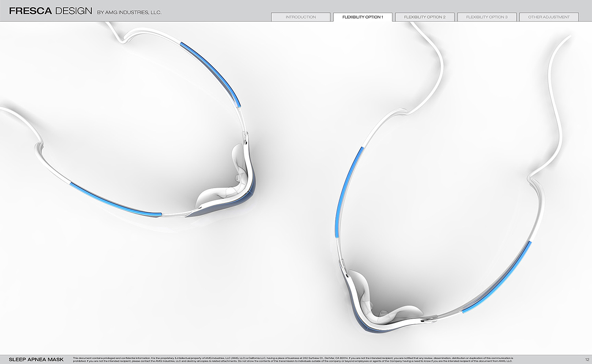Screen dimensions: 592x364
Task: Open the Introduction tab
Action: [301, 17]
